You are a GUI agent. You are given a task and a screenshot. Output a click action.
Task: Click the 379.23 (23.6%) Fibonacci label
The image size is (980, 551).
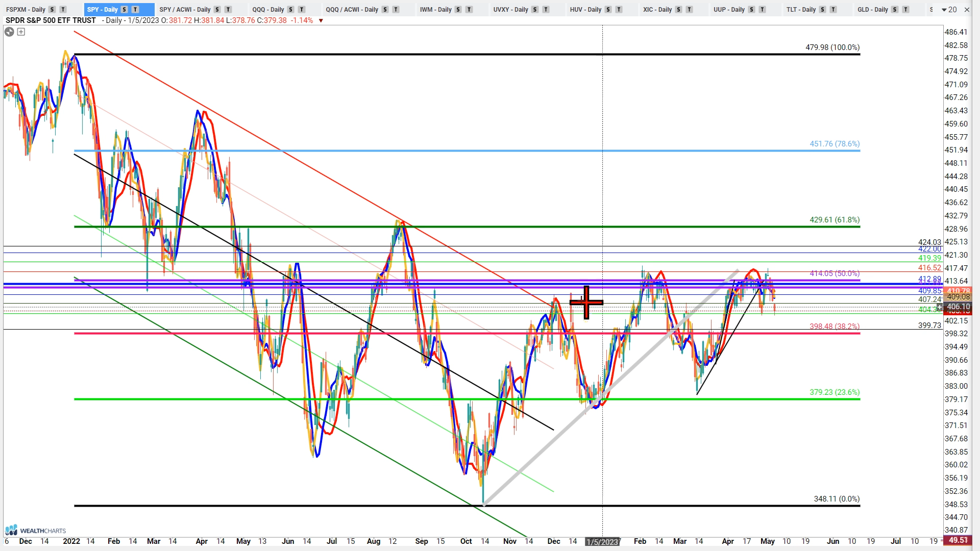click(835, 392)
